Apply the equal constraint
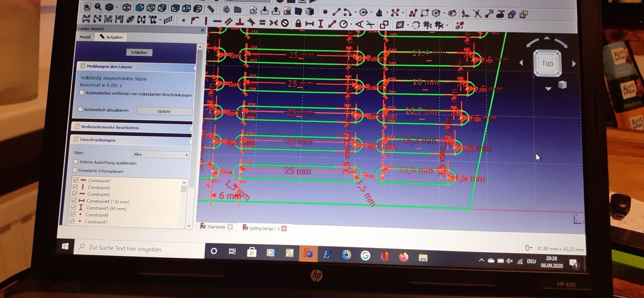This screenshot has width=644, height=298. [x=262, y=23]
